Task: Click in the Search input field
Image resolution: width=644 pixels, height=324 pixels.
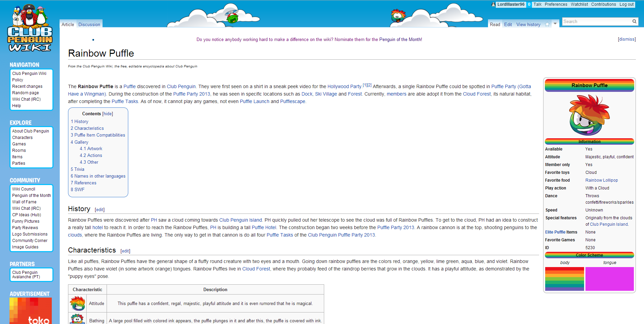Action: point(596,21)
